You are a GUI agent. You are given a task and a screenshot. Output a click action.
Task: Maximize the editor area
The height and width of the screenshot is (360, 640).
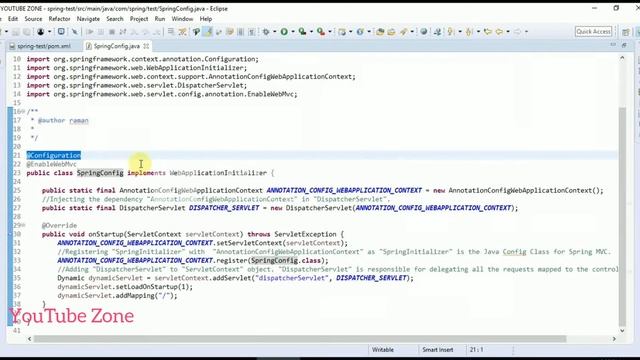pyautogui.click(x=624, y=45)
